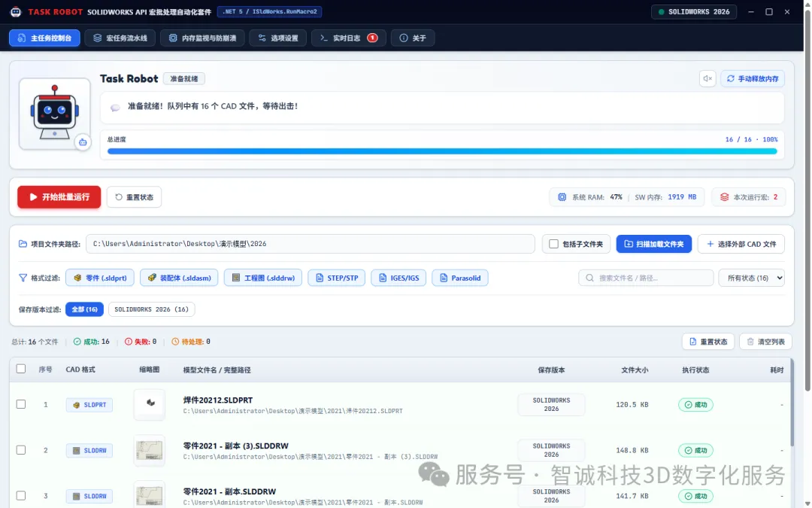Open 内存监视与防崩溃 tab
The height and width of the screenshot is (508, 812).
[x=202, y=38]
